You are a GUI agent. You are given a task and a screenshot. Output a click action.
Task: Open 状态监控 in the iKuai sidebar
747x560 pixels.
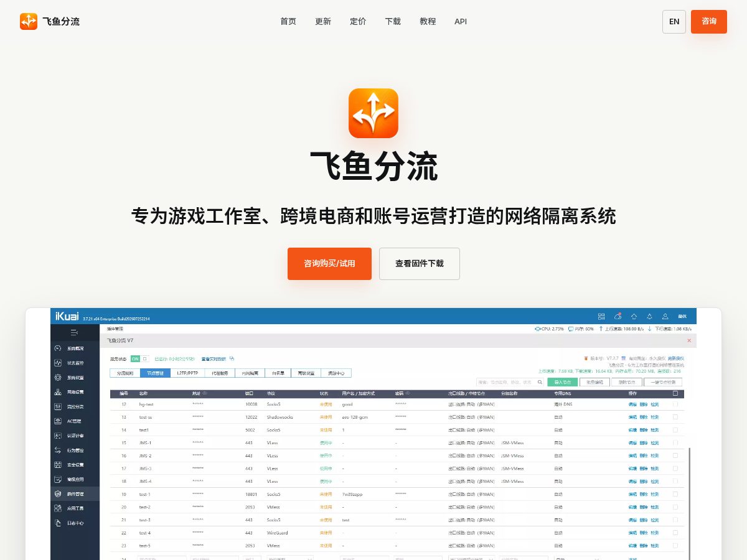75,363
